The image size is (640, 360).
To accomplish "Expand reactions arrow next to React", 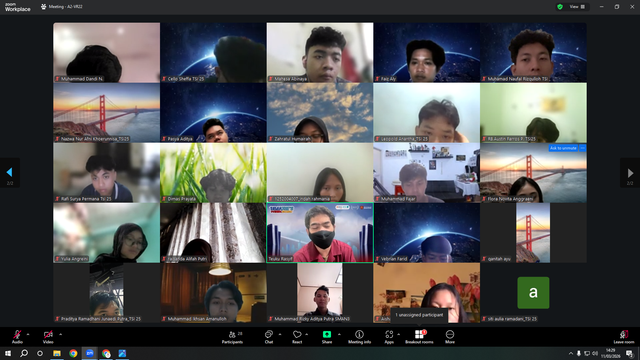I will [x=307, y=334].
